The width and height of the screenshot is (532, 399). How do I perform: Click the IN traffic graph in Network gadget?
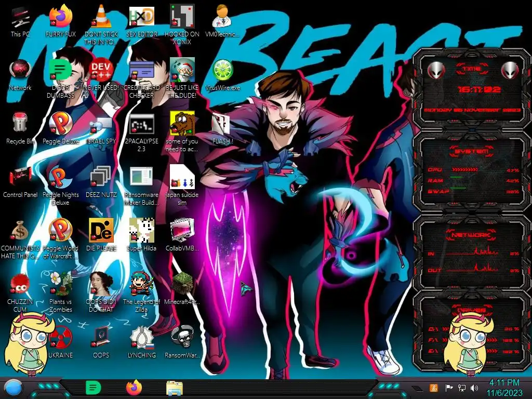click(472, 252)
